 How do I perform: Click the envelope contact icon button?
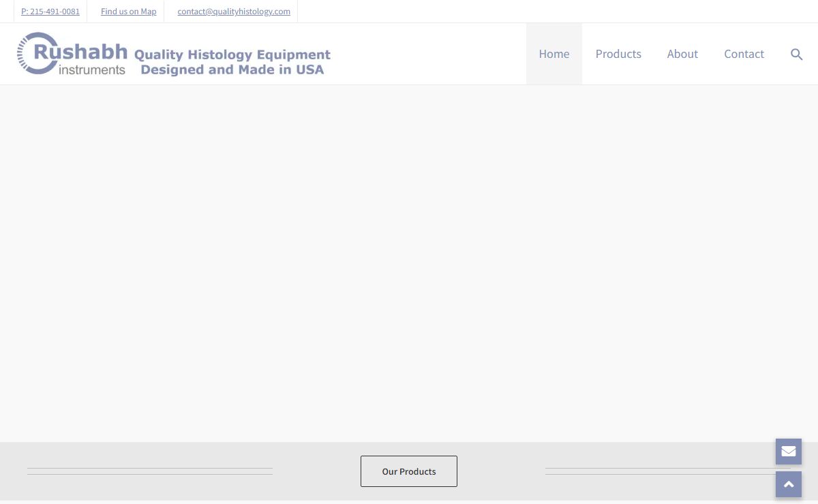(x=789, y=452)
